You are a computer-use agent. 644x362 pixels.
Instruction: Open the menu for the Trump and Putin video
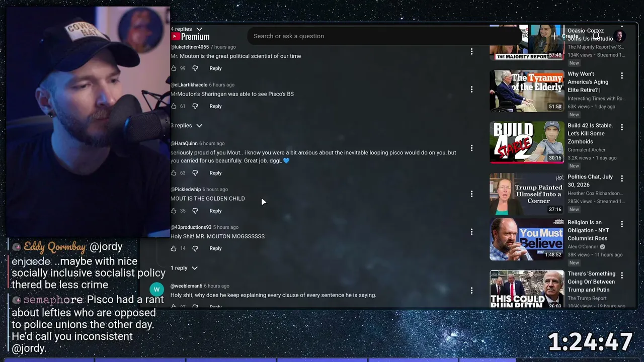(x=622, y=275)
